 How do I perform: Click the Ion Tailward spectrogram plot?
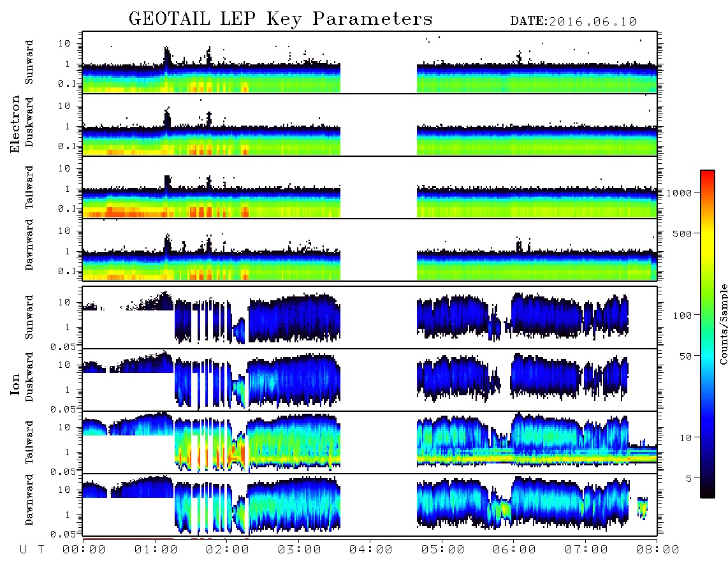pyautogui.click(x=370, y=442)
